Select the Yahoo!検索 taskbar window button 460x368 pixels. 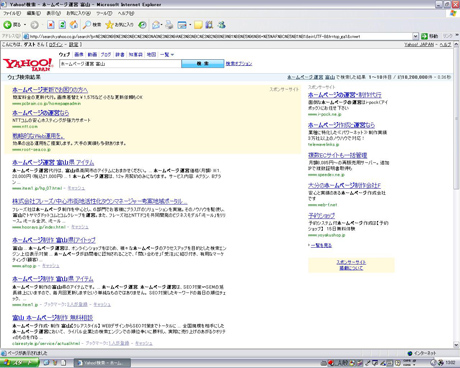pos(102,363)
